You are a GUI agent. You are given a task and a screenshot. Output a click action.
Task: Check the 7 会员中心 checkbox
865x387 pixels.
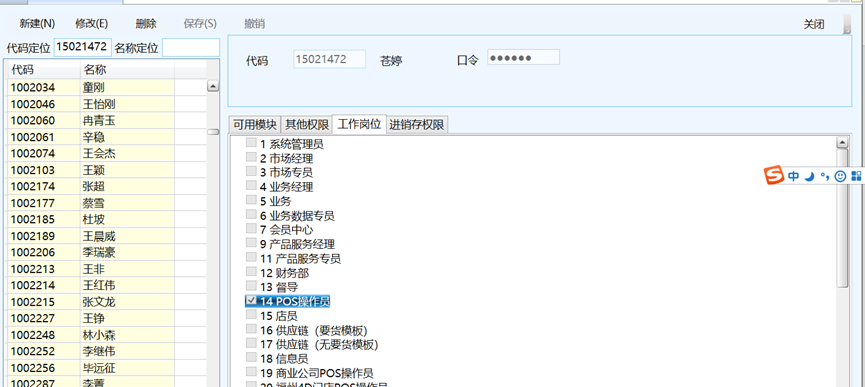251,229
